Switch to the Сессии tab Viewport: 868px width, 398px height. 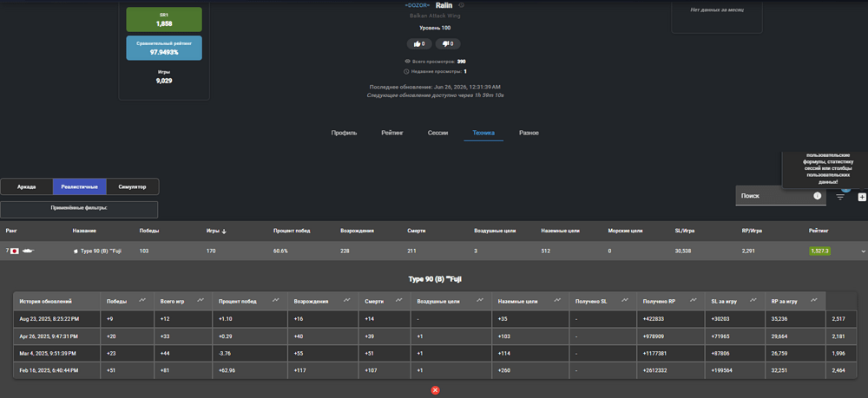437,133
